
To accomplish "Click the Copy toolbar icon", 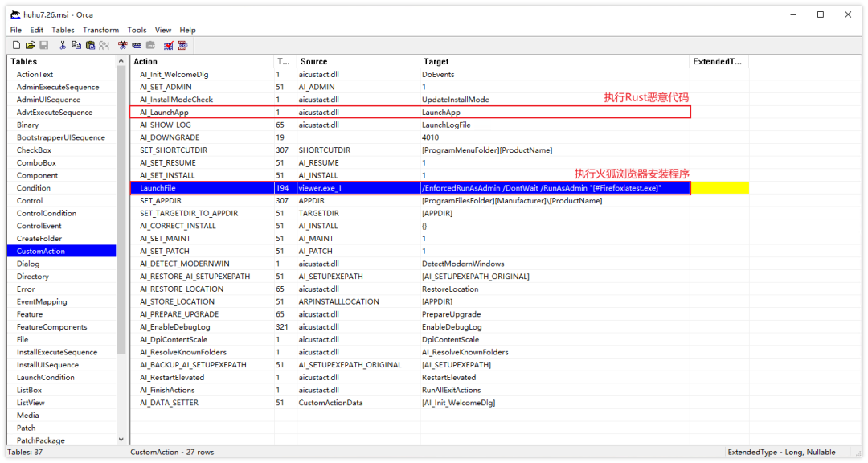I will [76, 45].
